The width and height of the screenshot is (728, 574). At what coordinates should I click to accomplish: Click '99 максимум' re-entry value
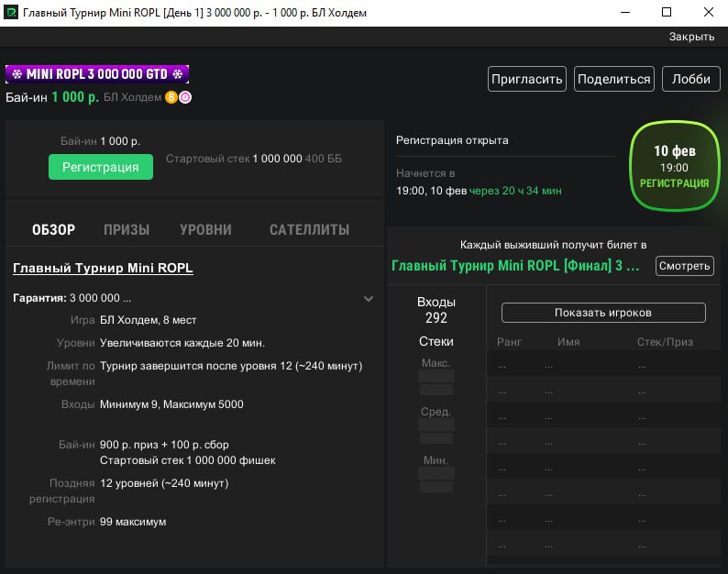133,522
